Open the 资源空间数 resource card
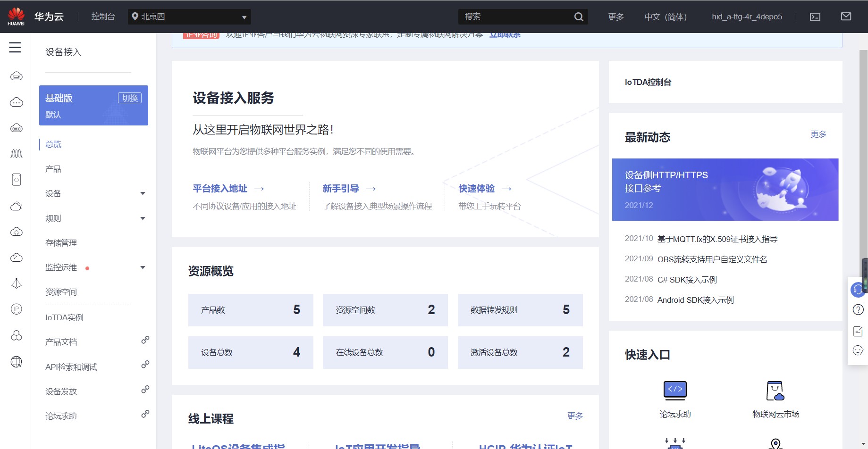868x449 pixels. pos(385,310)
